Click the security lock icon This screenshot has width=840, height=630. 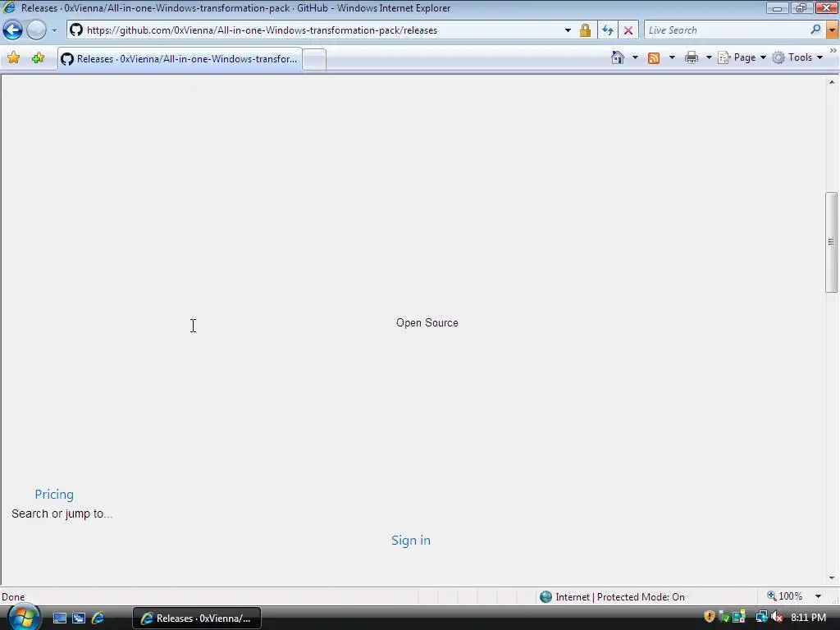pyautogui.click(x=585, y=30)
